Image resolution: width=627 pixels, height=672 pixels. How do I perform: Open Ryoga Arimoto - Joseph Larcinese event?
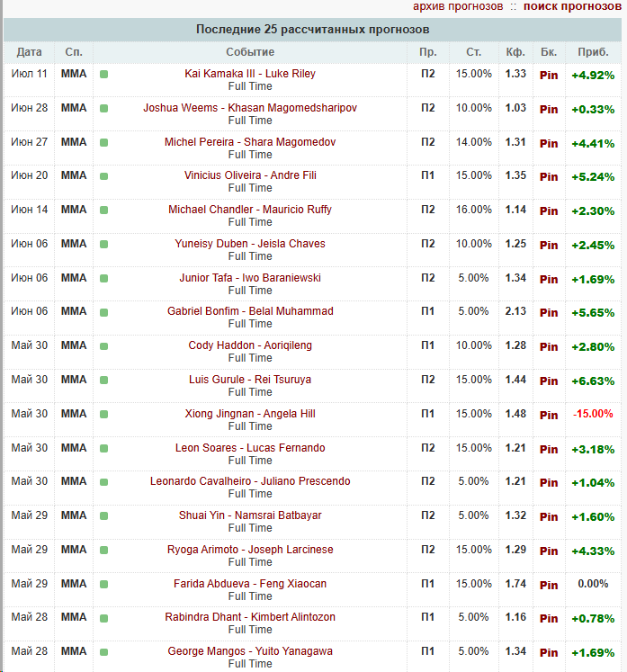point(250,550)
